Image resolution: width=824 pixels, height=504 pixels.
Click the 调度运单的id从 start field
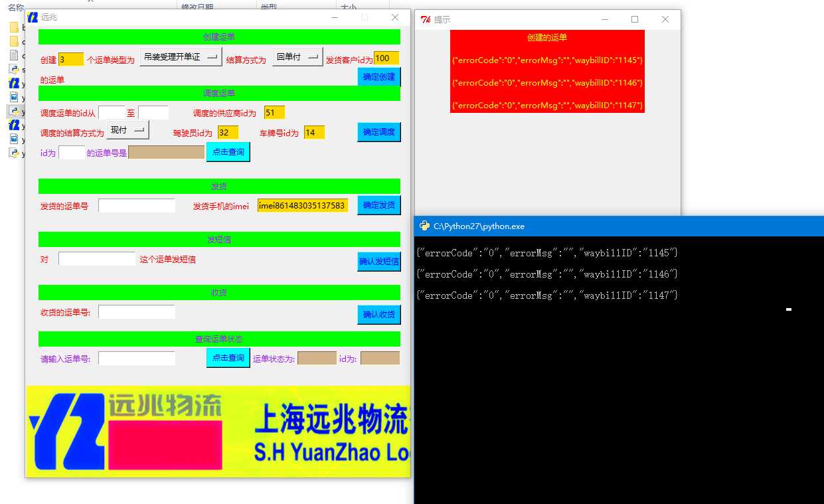coord(112,112)
